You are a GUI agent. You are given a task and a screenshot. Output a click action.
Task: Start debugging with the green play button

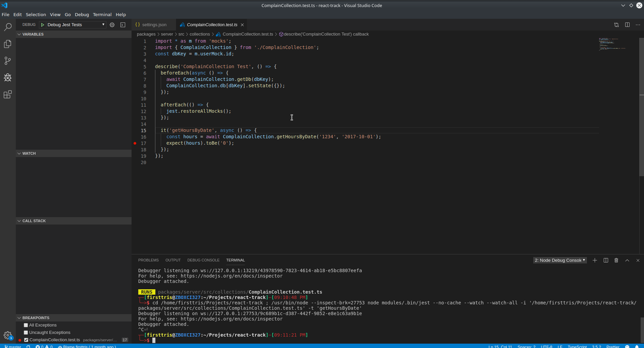(x=42, y=24)
